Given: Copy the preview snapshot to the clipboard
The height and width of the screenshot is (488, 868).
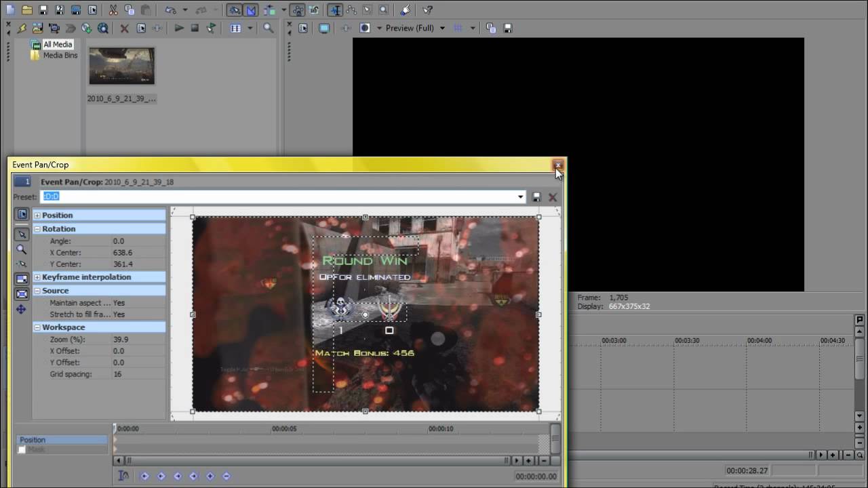Looking at the screenshot, I should pos(491,28).
